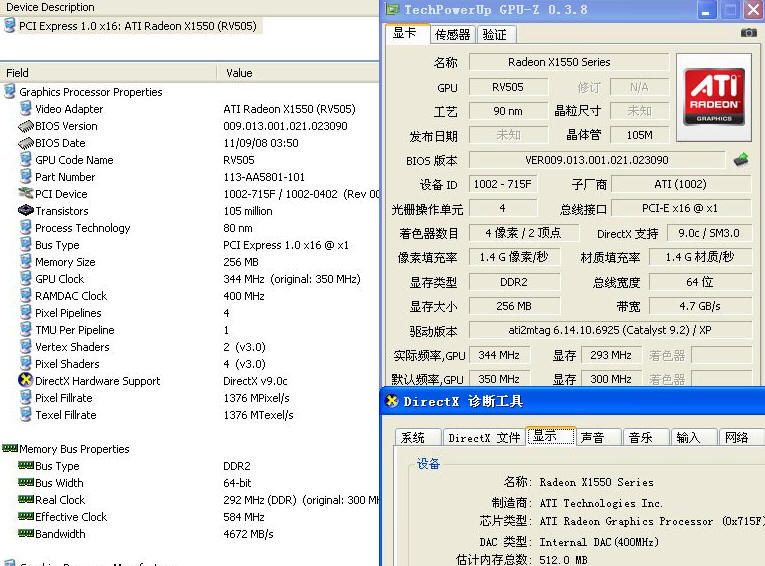Image resolution: width=765 pixels, height=566 pixels.
Task: Click the Transistors chip icon
Action: [25, 210]
